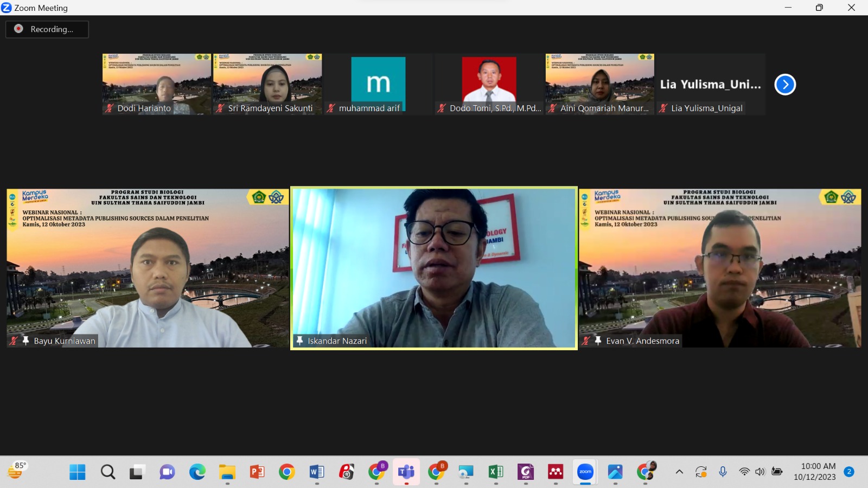Open the clock and date panel
Viewport: 868px width, 488px height.
(814, 472)
